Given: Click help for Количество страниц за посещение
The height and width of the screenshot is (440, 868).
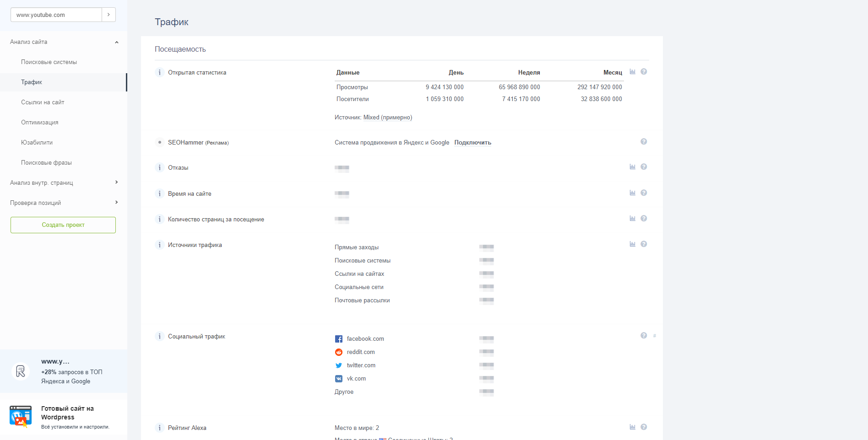Looking at the screenshot, I should (x=644, y=219).
